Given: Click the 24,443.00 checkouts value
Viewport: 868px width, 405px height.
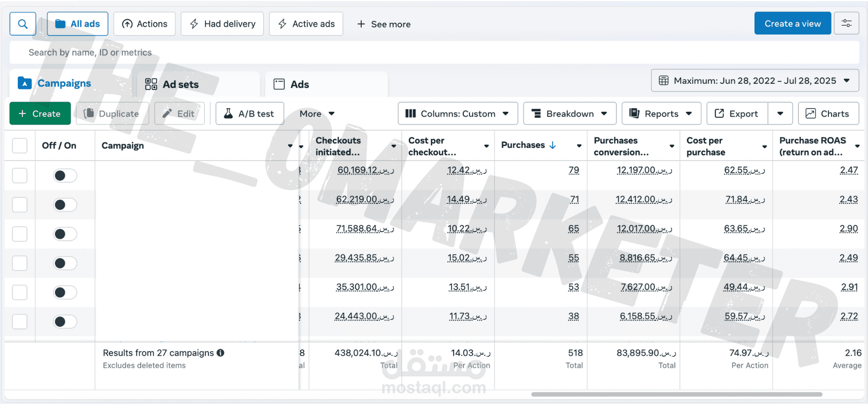Looking at the screenshot, I should (364, 316).
